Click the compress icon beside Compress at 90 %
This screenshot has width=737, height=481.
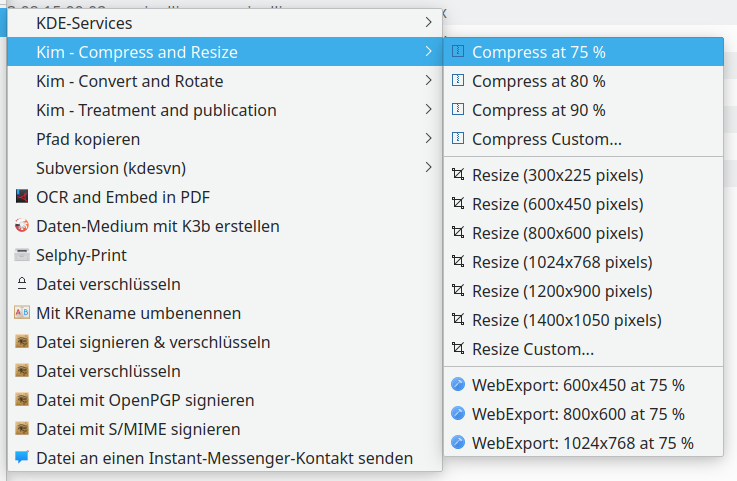[x=458, y=110]
